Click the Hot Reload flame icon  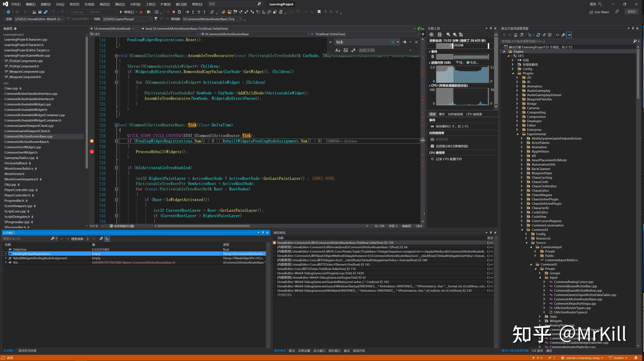(x=141, y=12)
